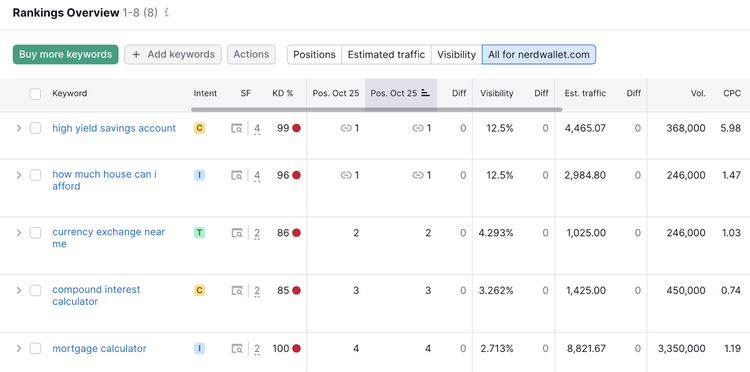Click the 3,350,000 volume value
The image size is (750, 372).
click(682, 349)
